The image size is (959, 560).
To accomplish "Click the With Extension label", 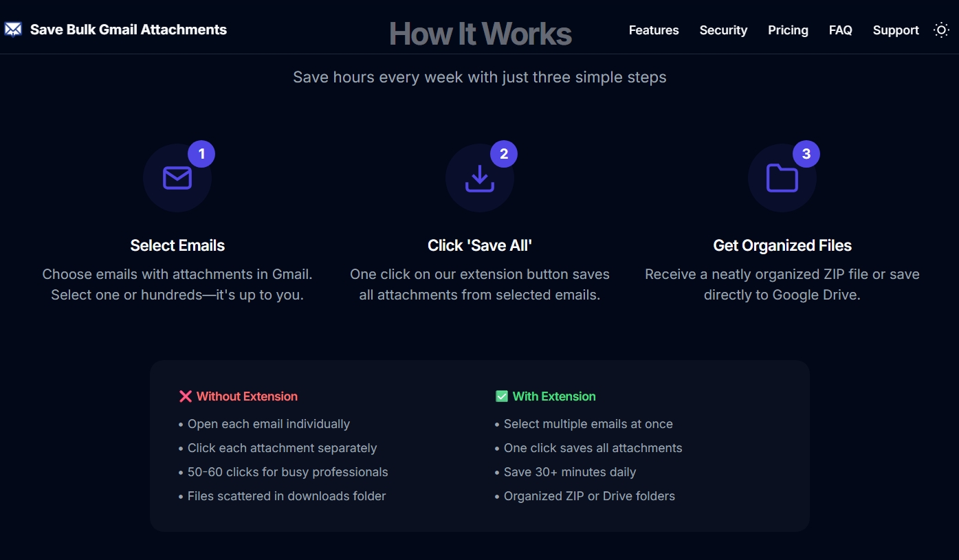I will pyautogui.click(x=554, y=396).
